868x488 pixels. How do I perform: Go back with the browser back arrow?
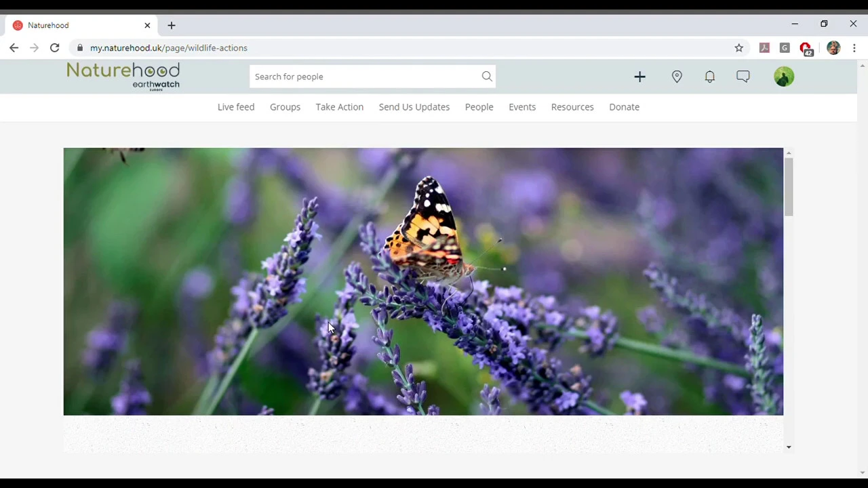(14, 48)
